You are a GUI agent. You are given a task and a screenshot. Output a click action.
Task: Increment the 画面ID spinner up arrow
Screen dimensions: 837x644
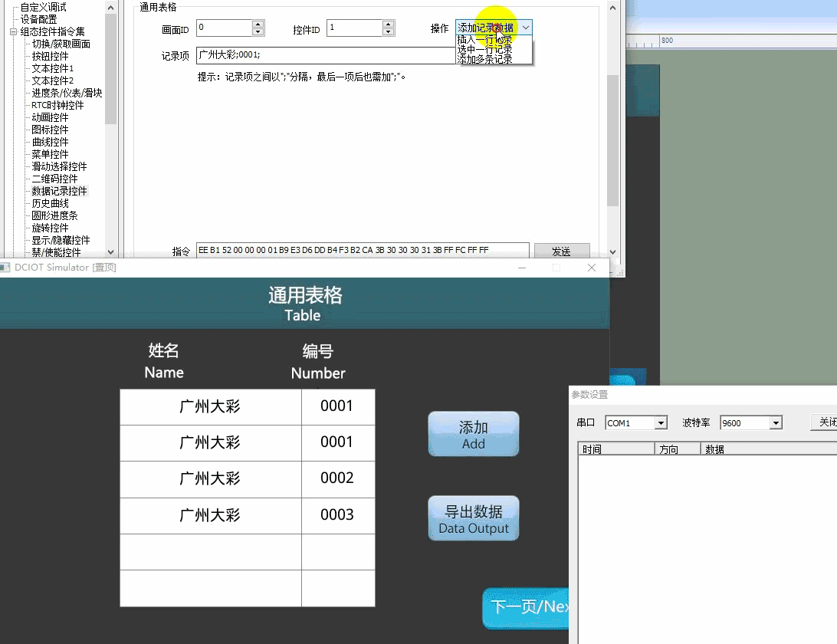pos(258,24)
